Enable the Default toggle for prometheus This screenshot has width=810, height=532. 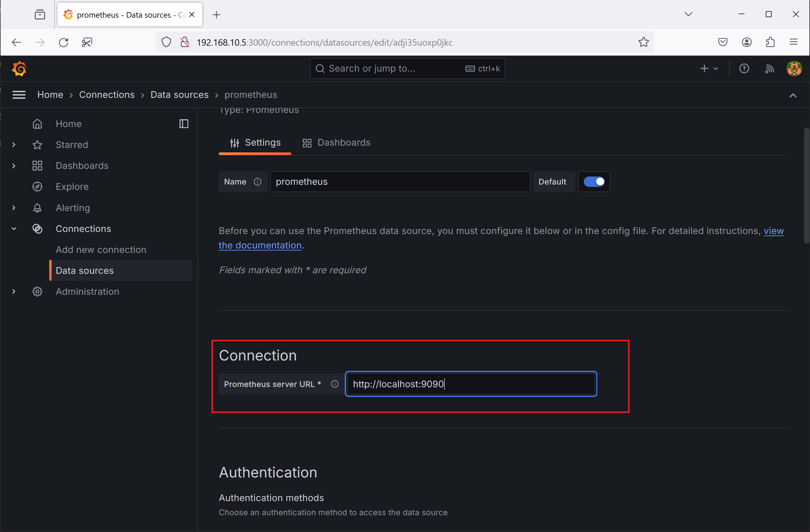(593, 182)
